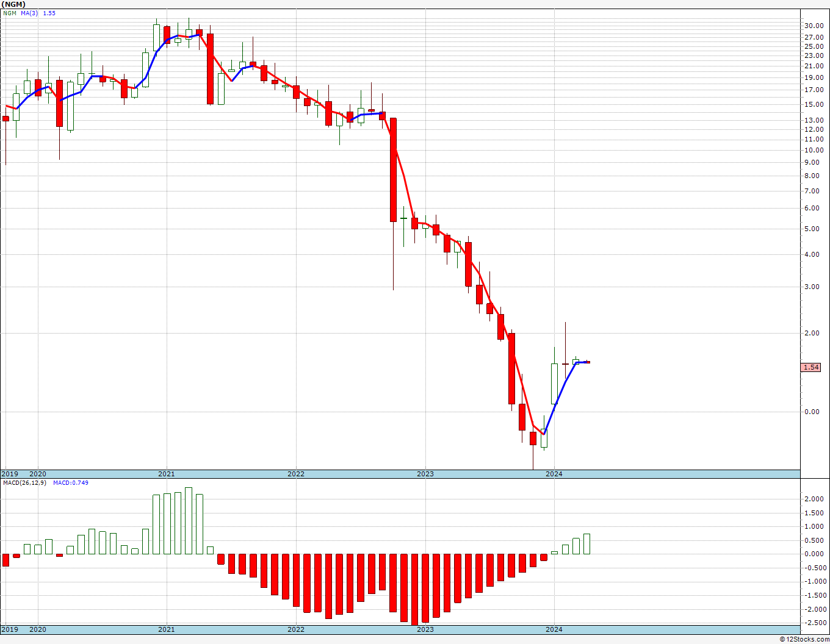
Task: Select the 2022 label on price chart timeline
Action: (295, 474)
